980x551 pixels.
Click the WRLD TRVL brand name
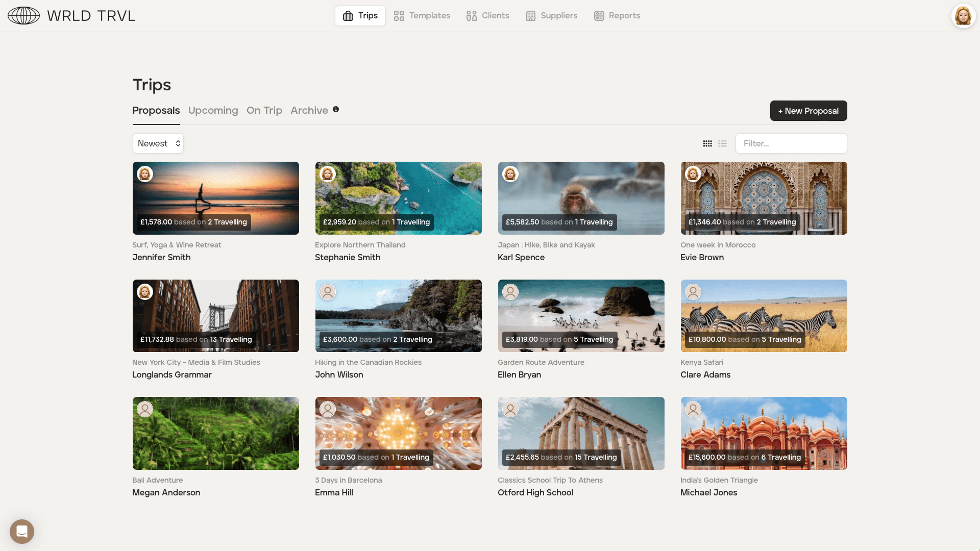tap(91, 16)
